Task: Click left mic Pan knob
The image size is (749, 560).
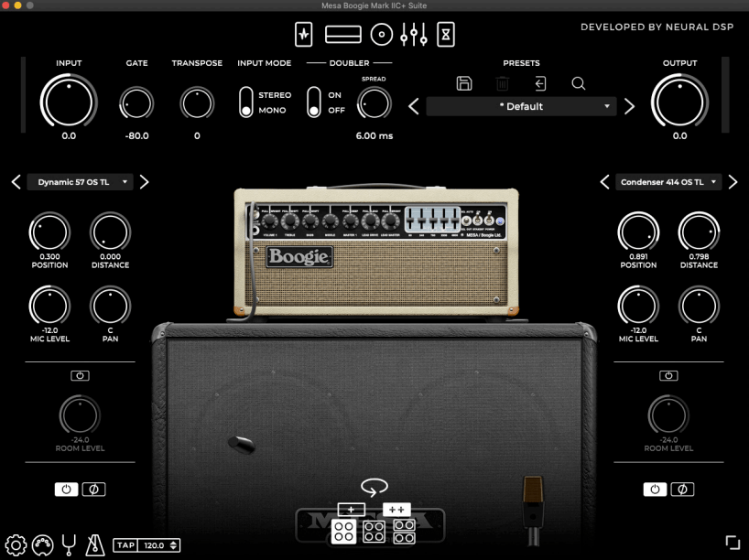Action: [111, 306]
